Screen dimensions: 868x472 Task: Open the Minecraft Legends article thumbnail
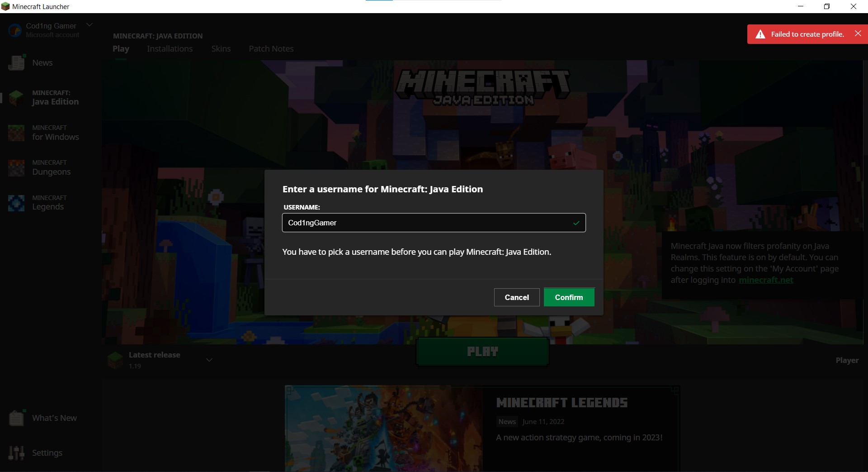click(x=384, y=429)
